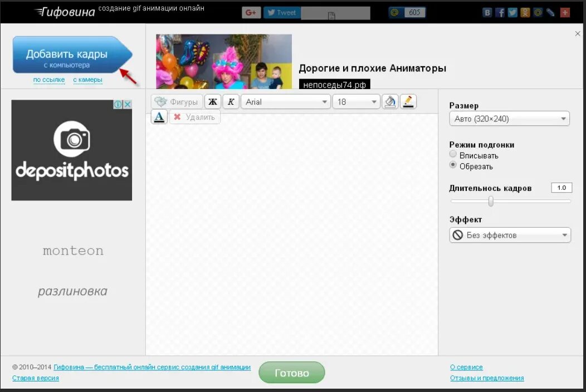This screenshot has height=392, width=586.
Task: Click the Дорогие и плохие Аниматоры headline
Action: [x=372, y=68]
